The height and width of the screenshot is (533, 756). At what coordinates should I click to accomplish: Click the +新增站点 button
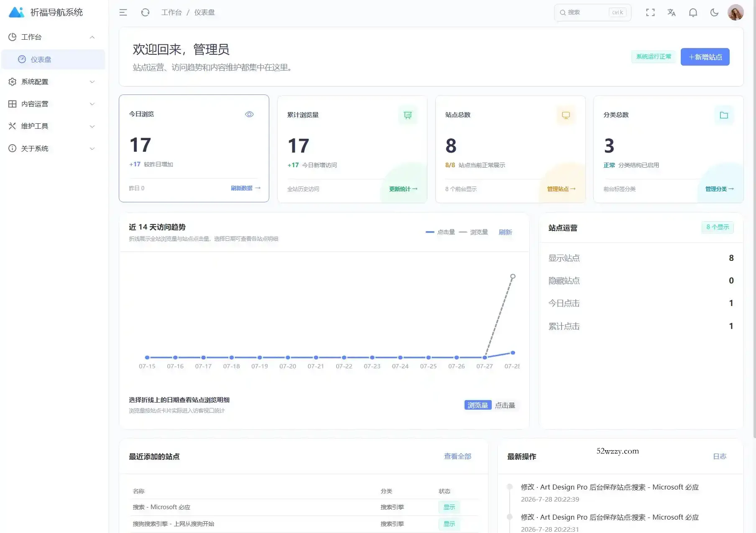705,57
